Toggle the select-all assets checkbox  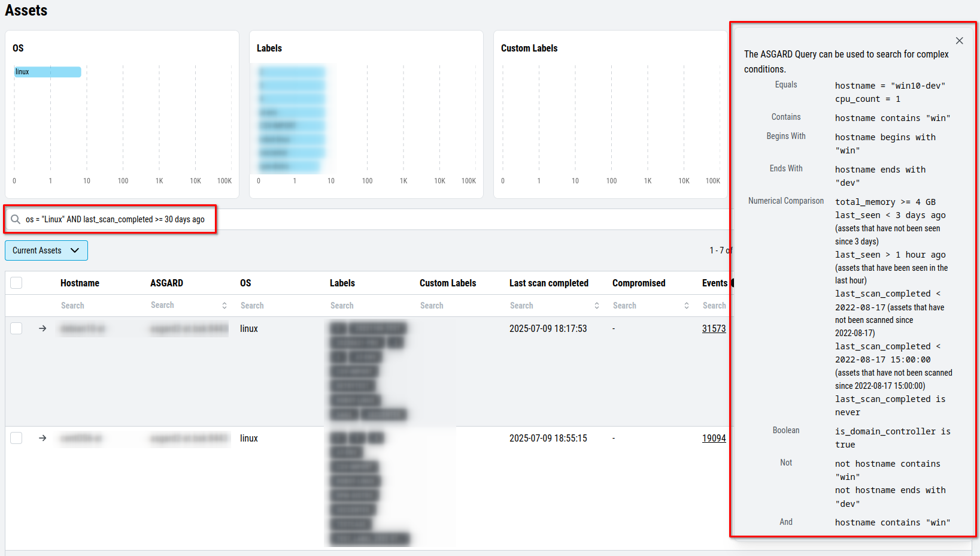[x=16, y=283]
